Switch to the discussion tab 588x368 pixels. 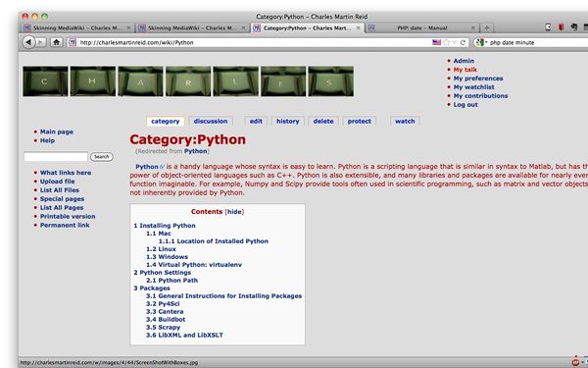pos(211,122)
